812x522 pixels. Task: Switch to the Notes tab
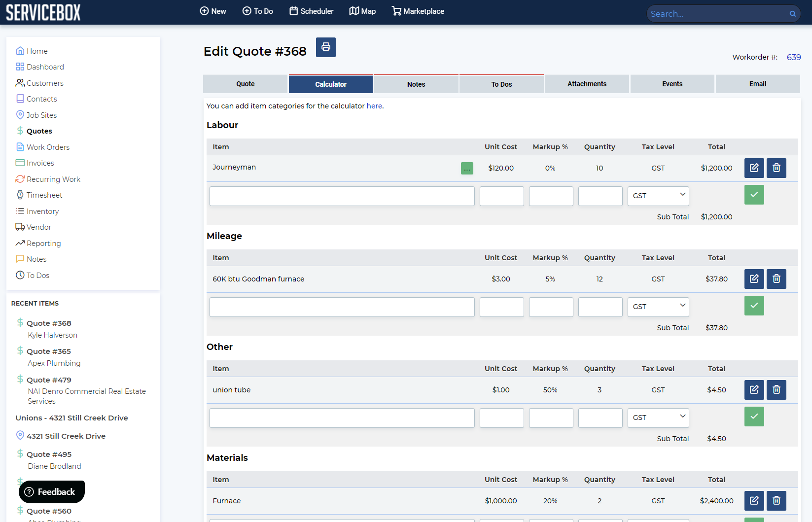(x=416, y=84)
